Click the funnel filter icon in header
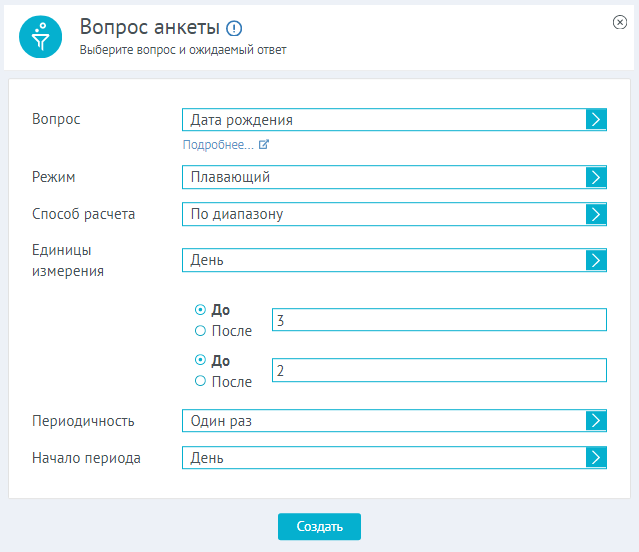The image size is (639, 552). coord(40,37)
